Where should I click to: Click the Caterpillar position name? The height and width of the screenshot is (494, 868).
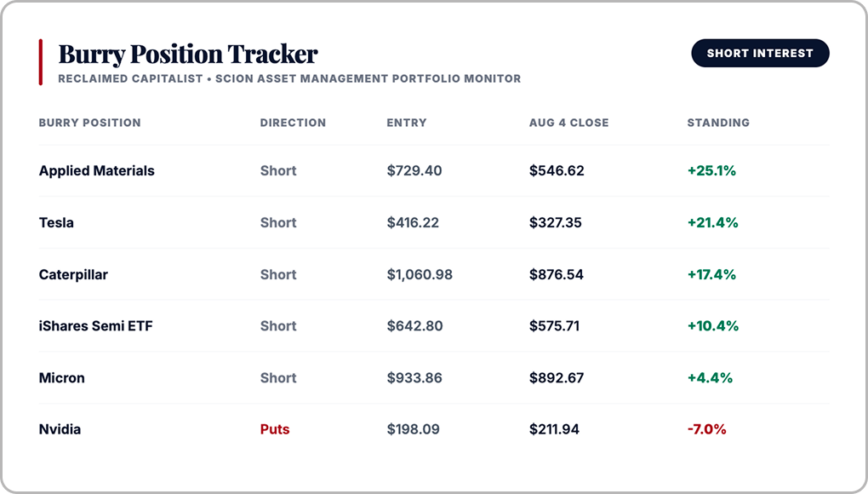point(73,275)
